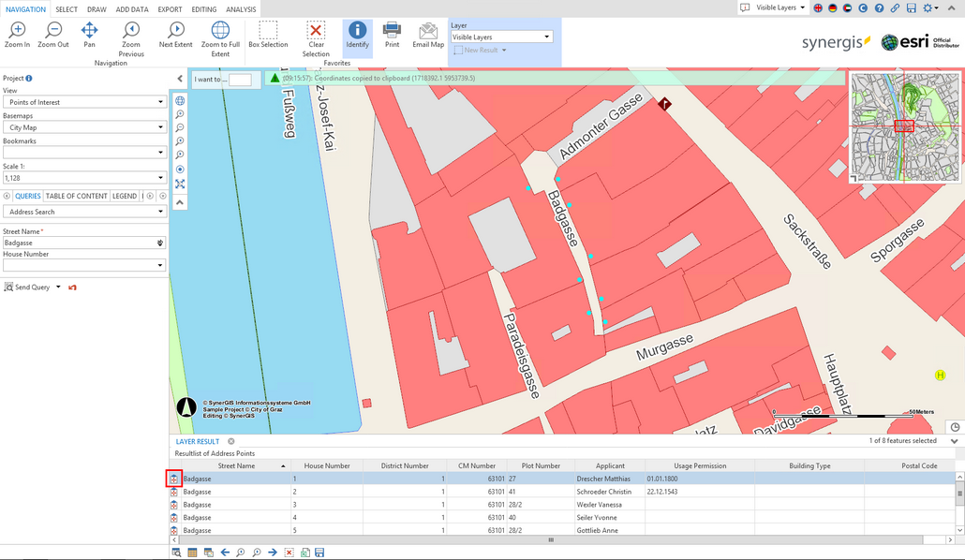
Task: Click Clear Selection in Favorites
Action: coord(315,34)
